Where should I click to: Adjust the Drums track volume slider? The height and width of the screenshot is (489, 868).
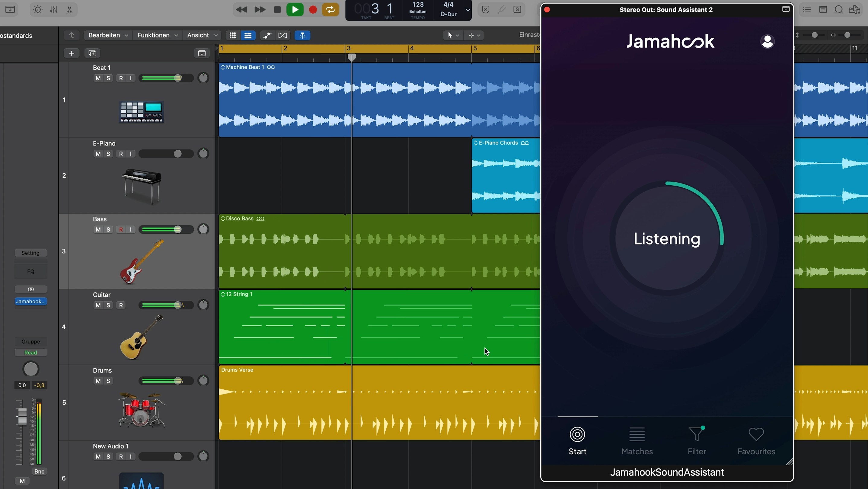click(177, 381)
